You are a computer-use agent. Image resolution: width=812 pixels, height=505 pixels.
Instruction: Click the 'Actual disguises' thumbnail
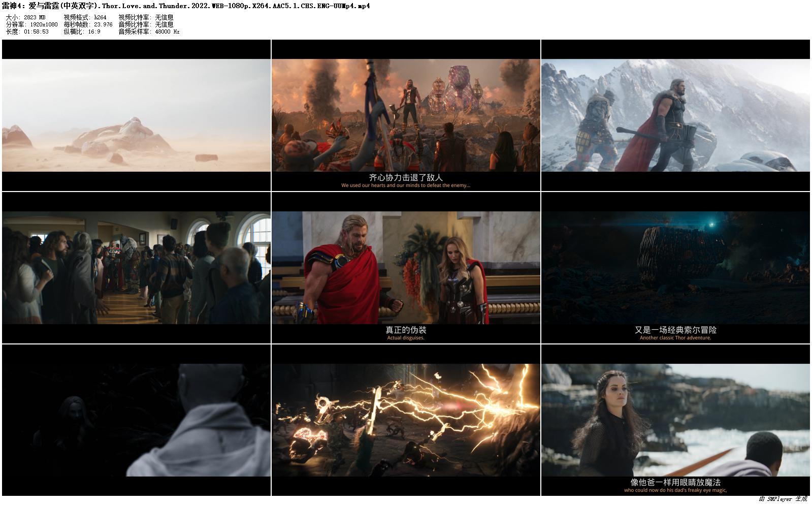click(406, 268)
